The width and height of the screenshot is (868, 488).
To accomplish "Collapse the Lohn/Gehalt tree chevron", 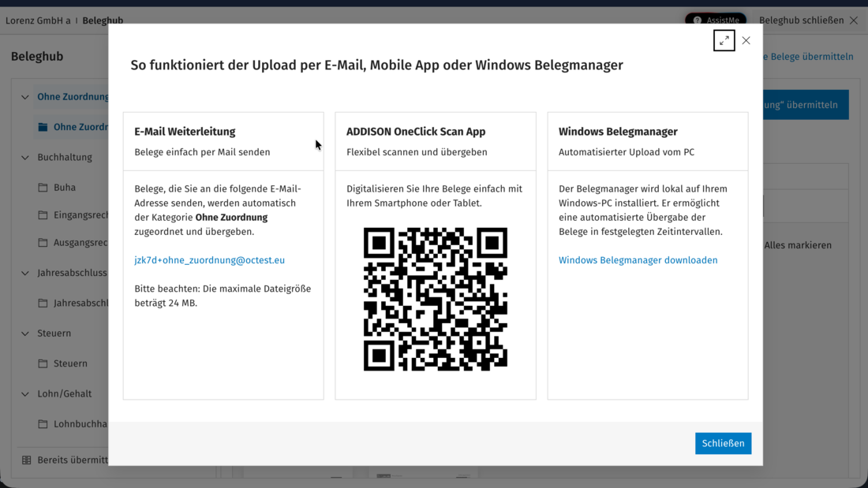I will point(25,394).
